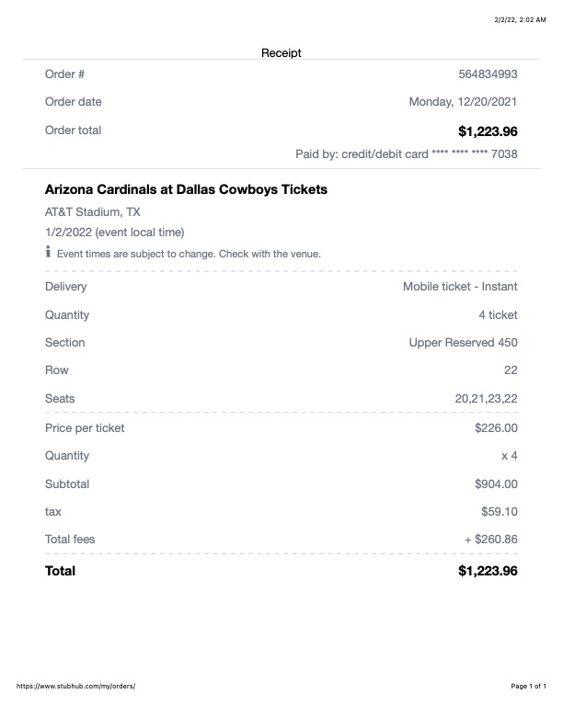The height and width of the screenshot is (728, 563).
Task: Click the Receipt heading at top
Action: click(x=281, y=53)
